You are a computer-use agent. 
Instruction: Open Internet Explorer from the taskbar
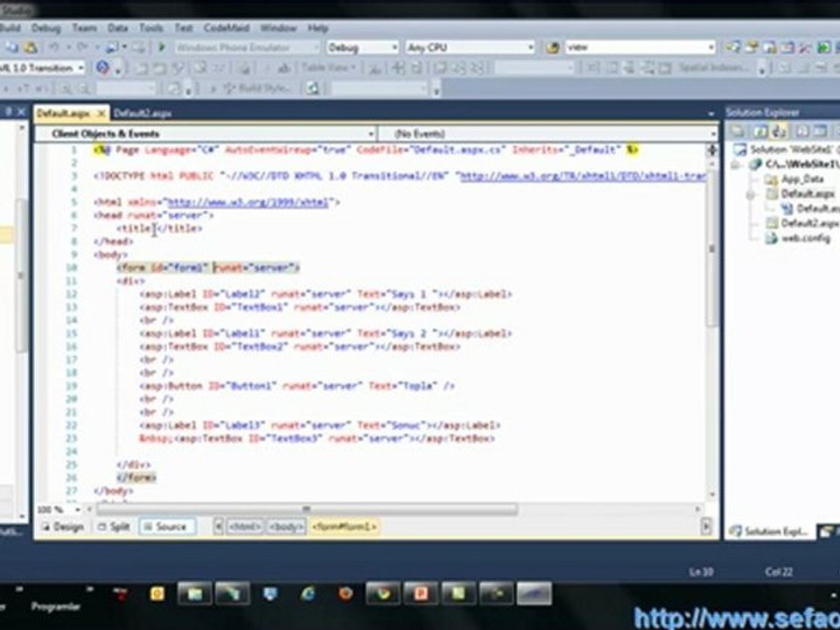tap(308, 593)
